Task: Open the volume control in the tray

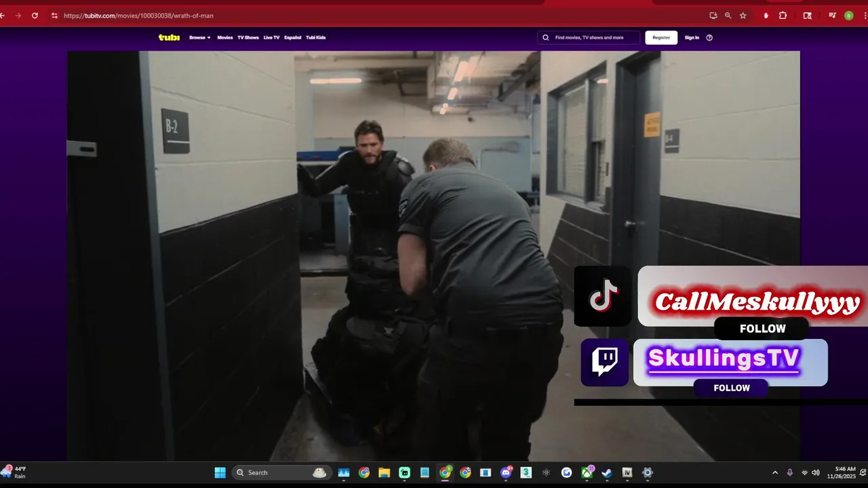Action: 816,472
